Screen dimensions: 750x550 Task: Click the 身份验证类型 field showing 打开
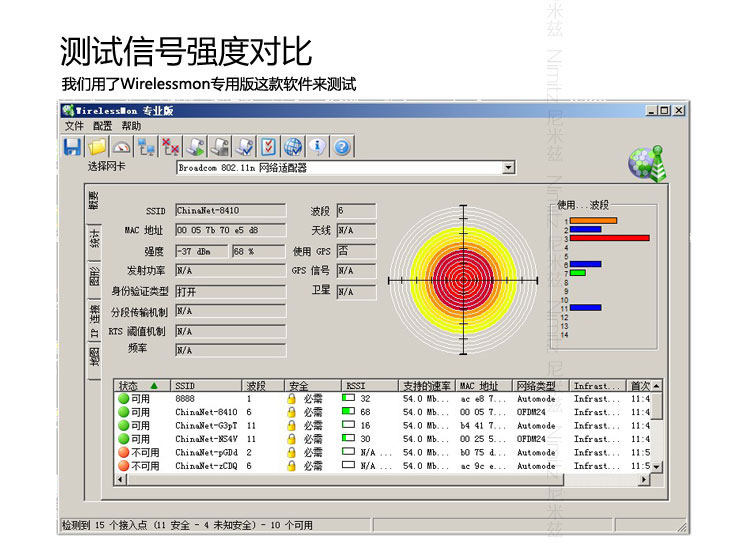[231, 291]
